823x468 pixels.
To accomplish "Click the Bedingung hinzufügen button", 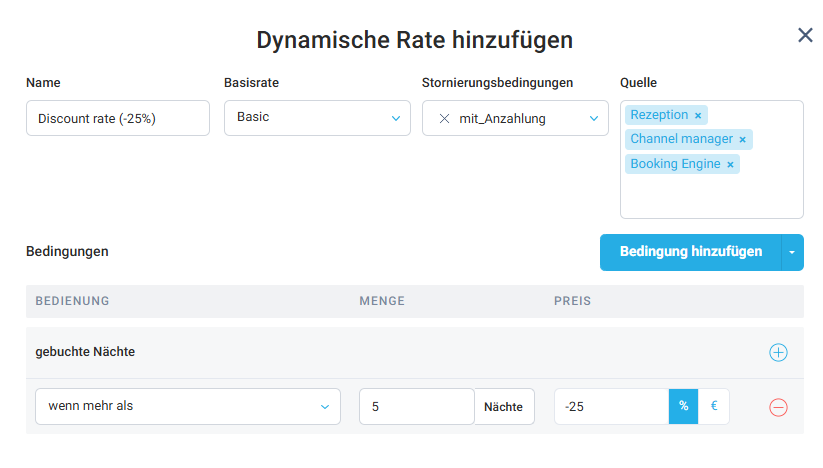I will 690,253.
